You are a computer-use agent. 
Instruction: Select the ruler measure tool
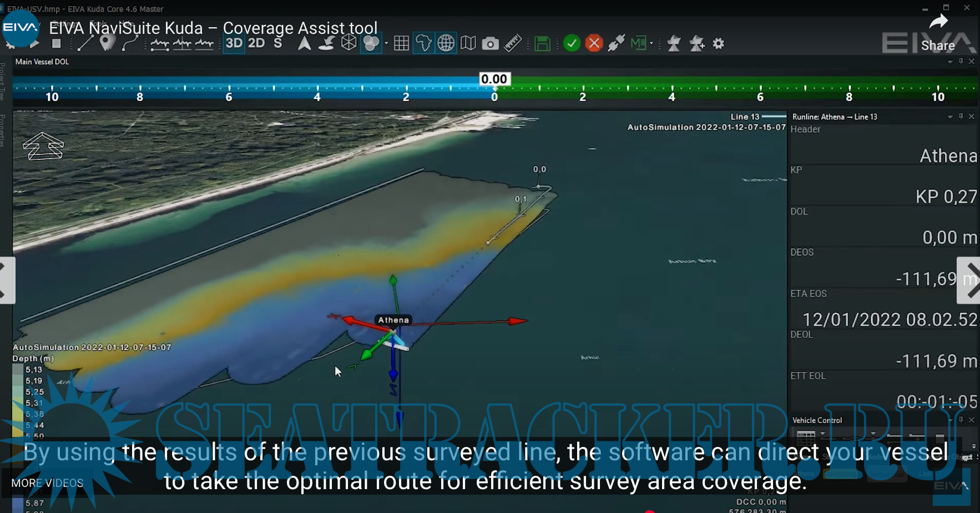click(513, 43)
